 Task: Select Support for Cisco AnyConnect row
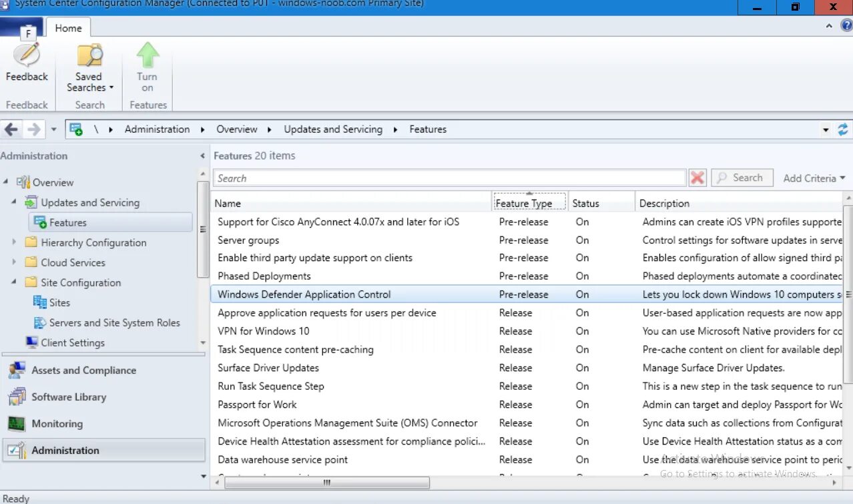point(527,222)
